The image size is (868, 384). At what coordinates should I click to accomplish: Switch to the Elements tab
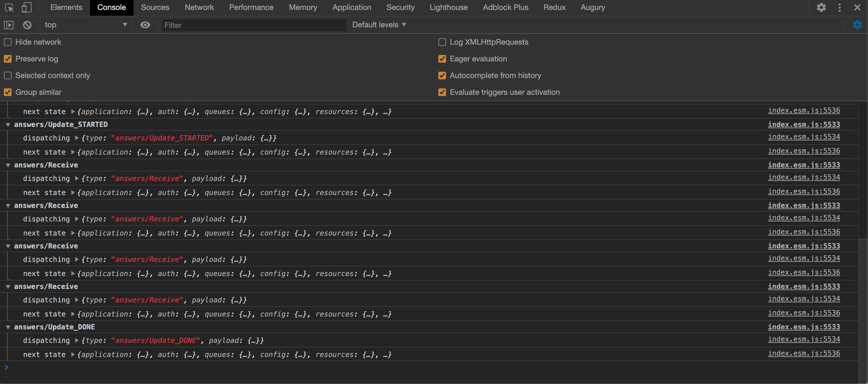pyautogui.click(x=67, y=7)
